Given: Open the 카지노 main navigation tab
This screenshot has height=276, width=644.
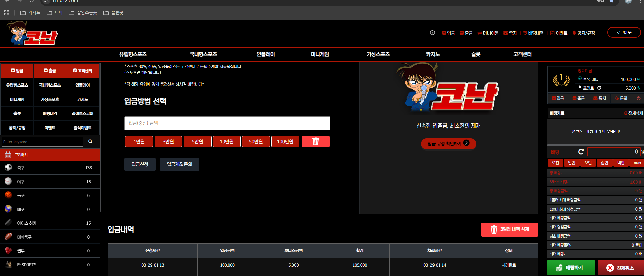Looking at the screenshot, I should (x=433, y=54).
